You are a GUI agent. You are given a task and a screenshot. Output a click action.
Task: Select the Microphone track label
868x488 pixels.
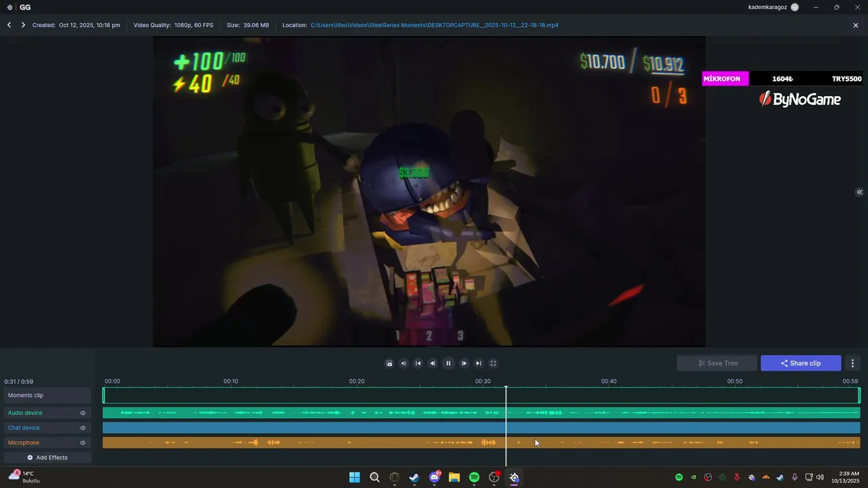pos(24,443)
